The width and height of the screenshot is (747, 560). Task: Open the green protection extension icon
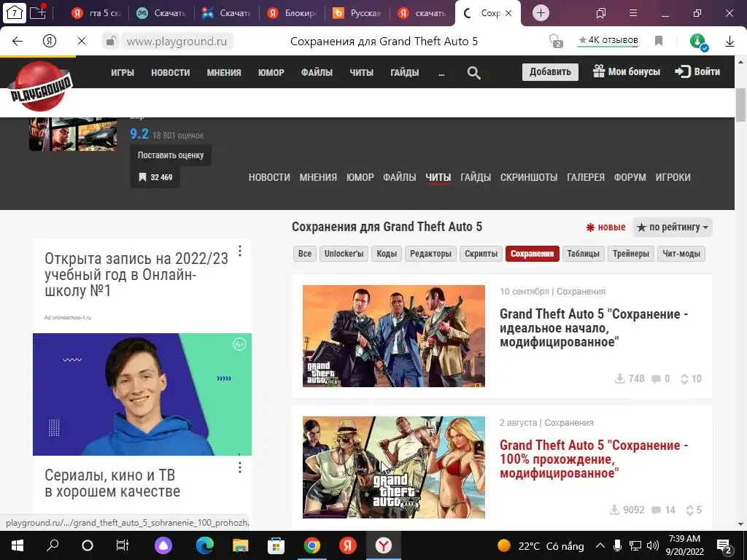coord(698,42)
